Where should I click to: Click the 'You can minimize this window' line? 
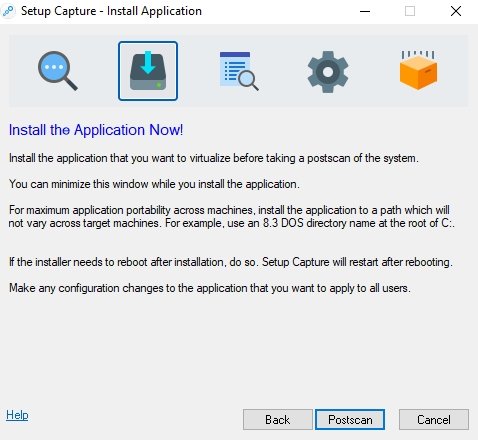point(154,184)
